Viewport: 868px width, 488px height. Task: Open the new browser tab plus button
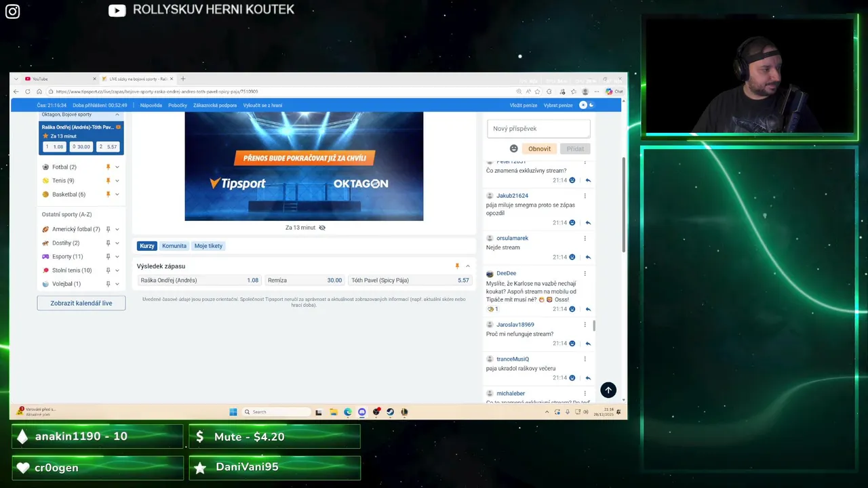point(182,79)
